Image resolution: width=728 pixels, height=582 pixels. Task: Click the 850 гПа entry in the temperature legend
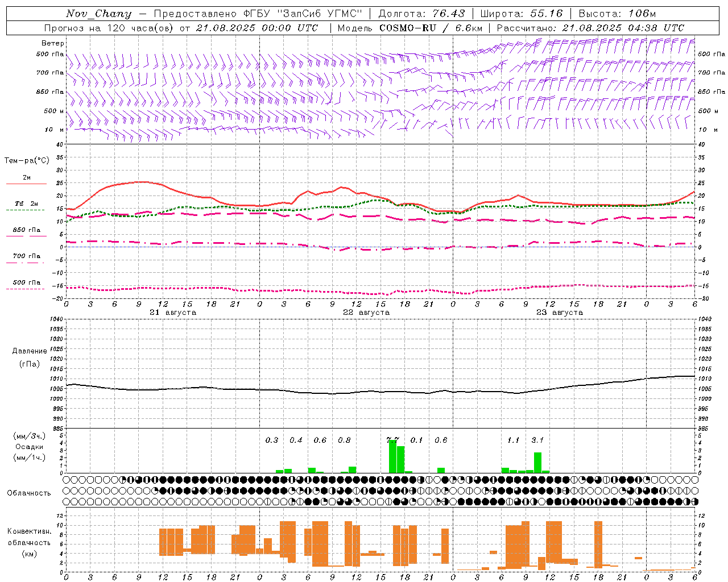[x=26, y=230]
